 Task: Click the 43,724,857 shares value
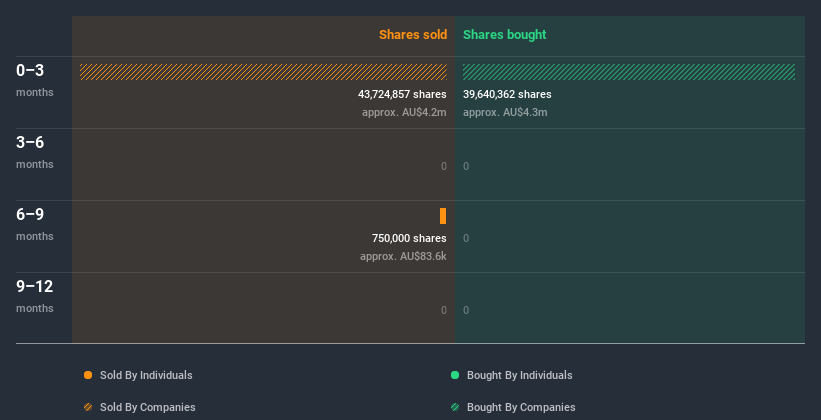tap(402, 94)
